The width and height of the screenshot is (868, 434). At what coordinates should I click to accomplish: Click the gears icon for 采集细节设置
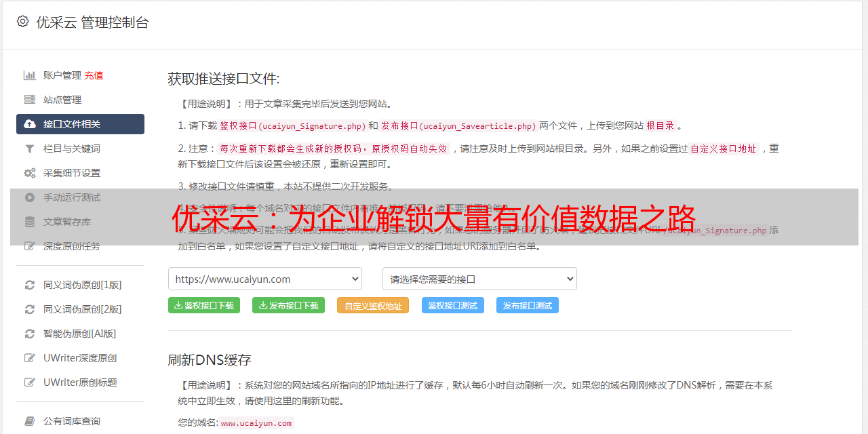[30, 173]
